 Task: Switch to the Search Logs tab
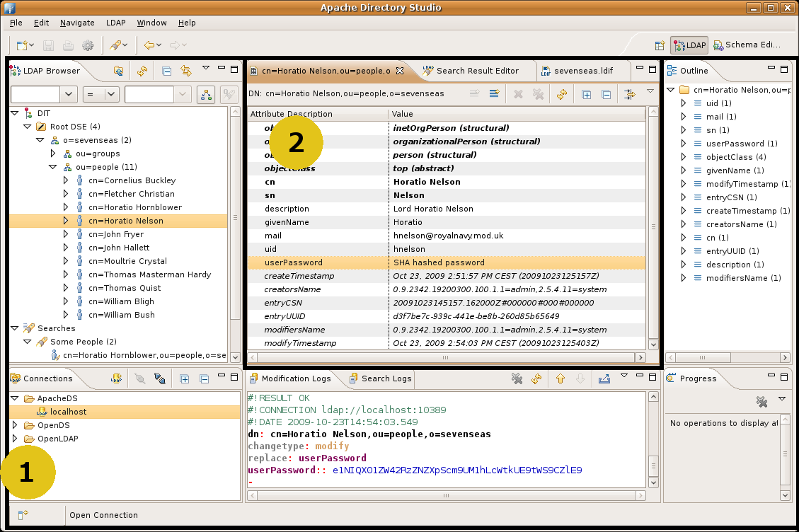tap(380, 378)
